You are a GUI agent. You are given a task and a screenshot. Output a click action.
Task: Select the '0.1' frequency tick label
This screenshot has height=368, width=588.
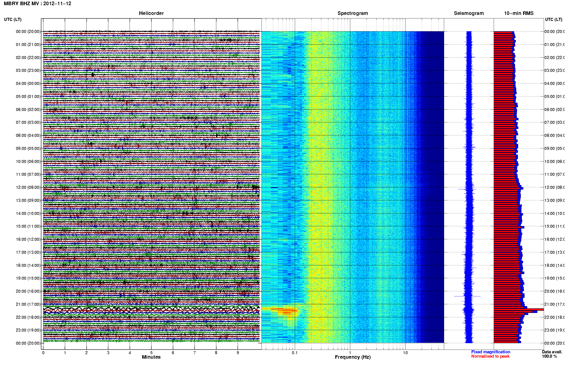click(295, 353)
